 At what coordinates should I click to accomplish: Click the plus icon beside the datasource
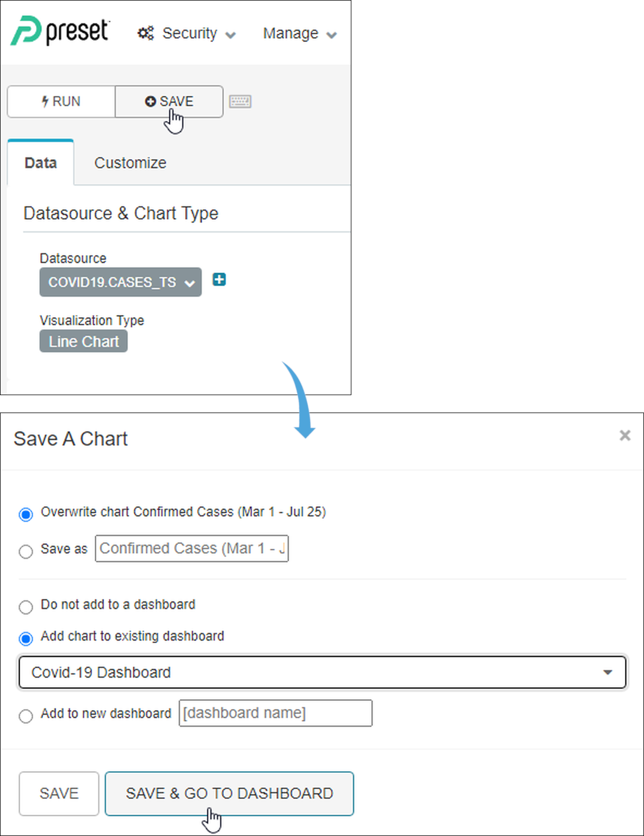pyautogui.click(x=219, y=280)
